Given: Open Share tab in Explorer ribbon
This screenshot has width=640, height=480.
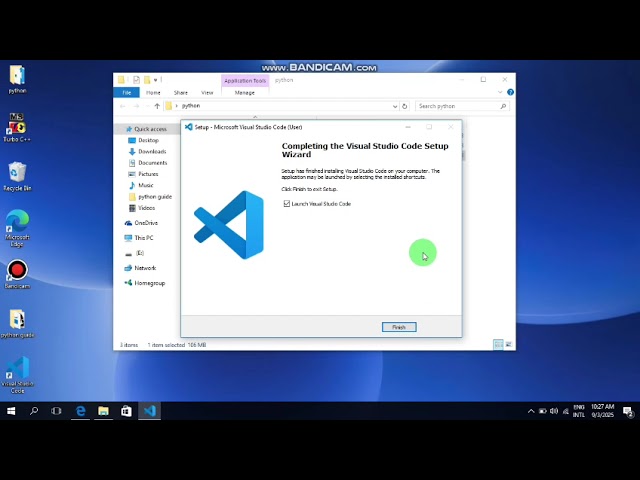Looking at the screenshot, I should click(181, 93).
